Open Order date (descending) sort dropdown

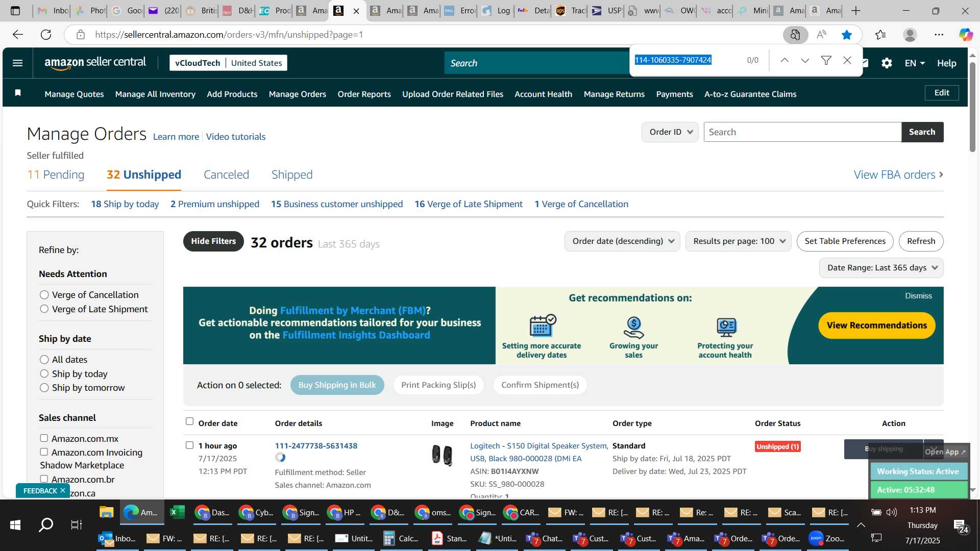pyautogui.click(x=622, y=241)
